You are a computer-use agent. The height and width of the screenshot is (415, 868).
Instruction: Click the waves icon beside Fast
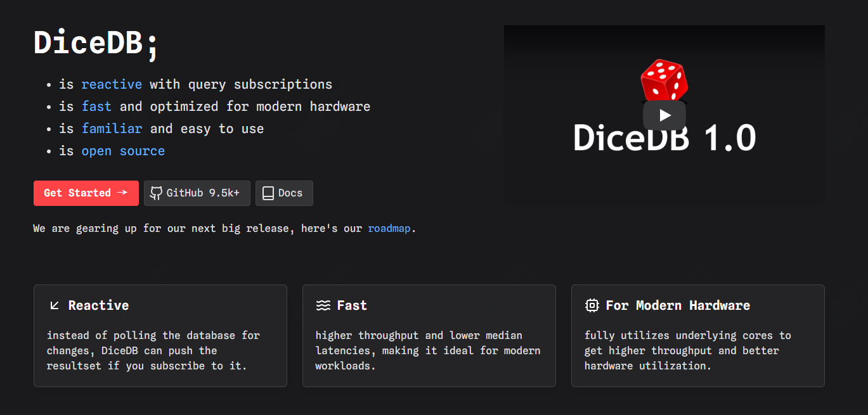(x=323, y=305)
